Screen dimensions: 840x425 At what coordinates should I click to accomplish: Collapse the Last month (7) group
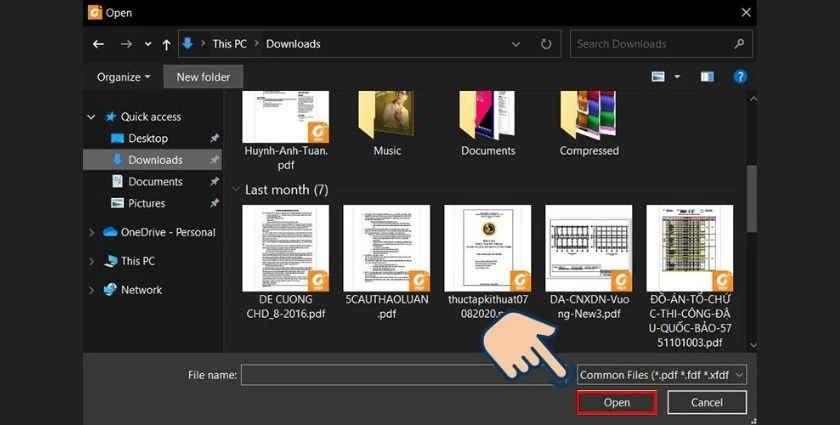click(236, 189)
